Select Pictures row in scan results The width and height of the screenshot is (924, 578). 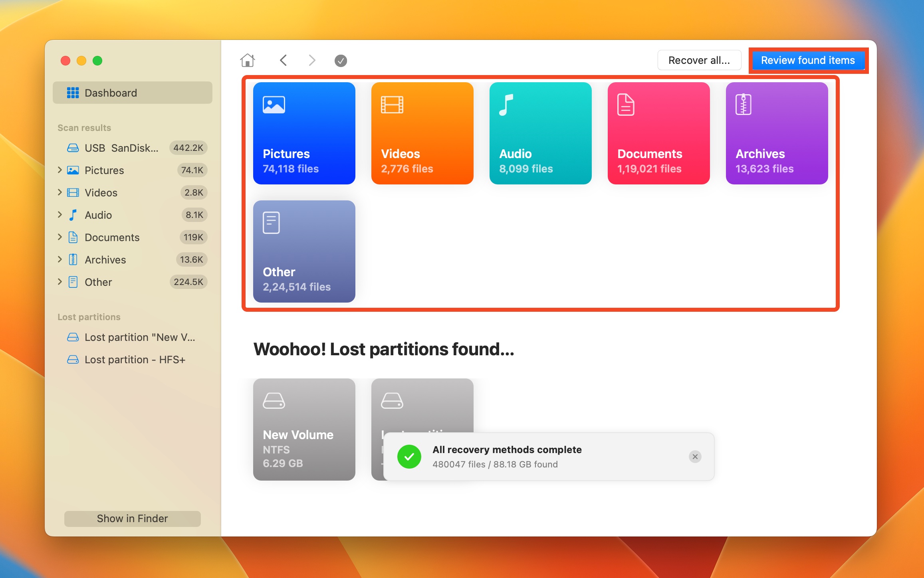133,170
